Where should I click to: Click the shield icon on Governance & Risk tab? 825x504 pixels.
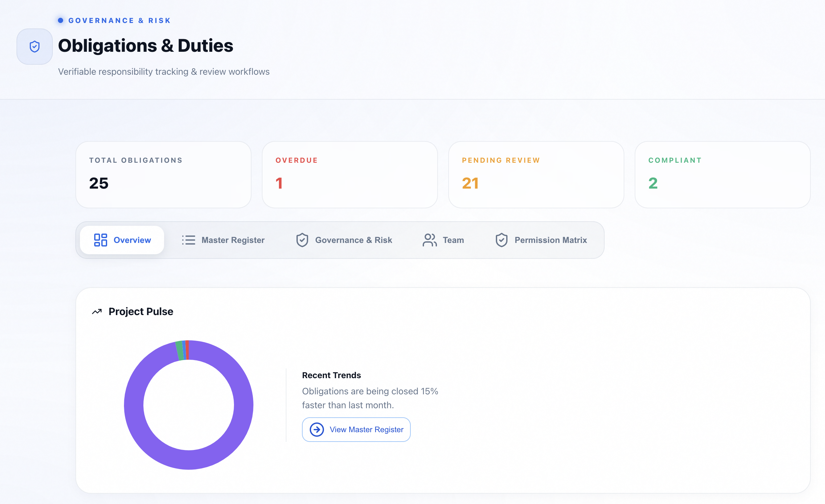[x=302, y=240]
